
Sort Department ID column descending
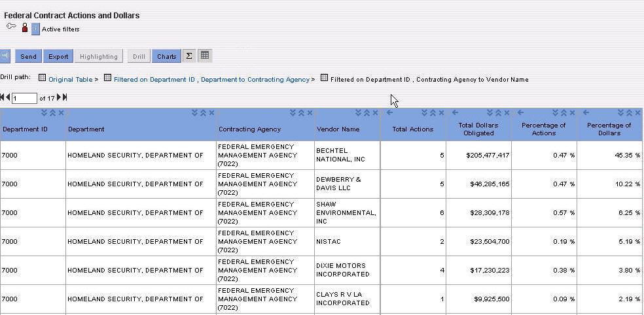coord(45,113)
